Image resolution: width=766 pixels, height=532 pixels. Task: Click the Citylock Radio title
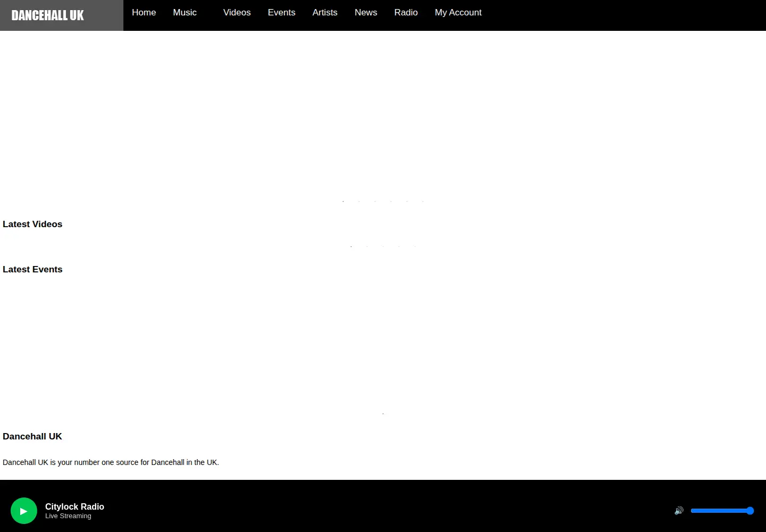click(x=74, y=506)
